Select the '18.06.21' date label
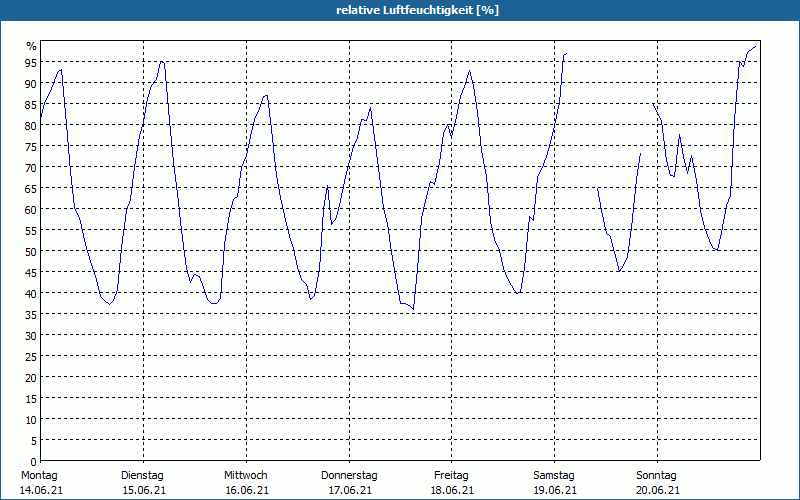Screen dimensions: 800x500 (452, 490)
